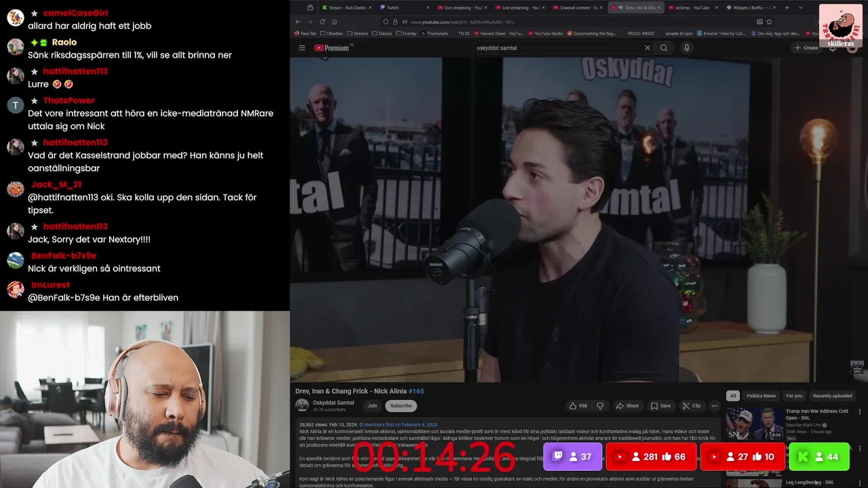Close the 'Channel content' tab
The height and width of the screenshot is (488, 868).
coord(601,7)
